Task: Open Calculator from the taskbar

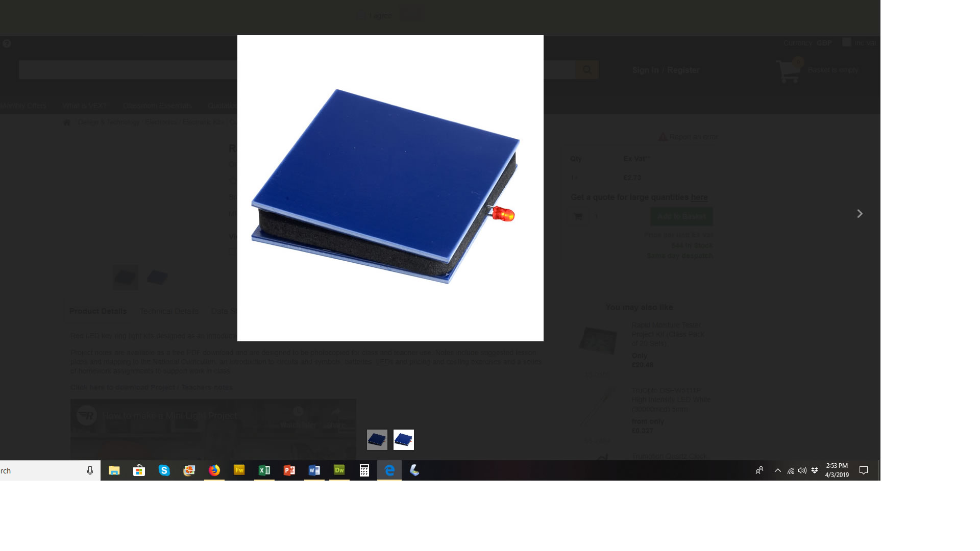Action: (x=364, y=470)
